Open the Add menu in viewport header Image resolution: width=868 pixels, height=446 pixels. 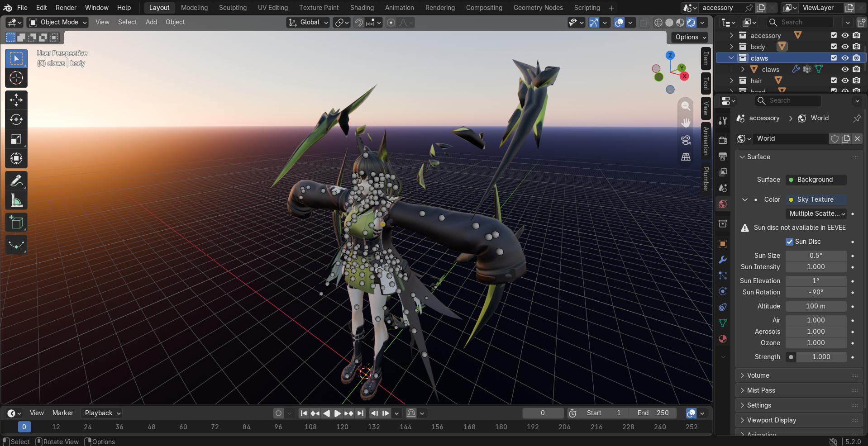click(x=151, y=22)
